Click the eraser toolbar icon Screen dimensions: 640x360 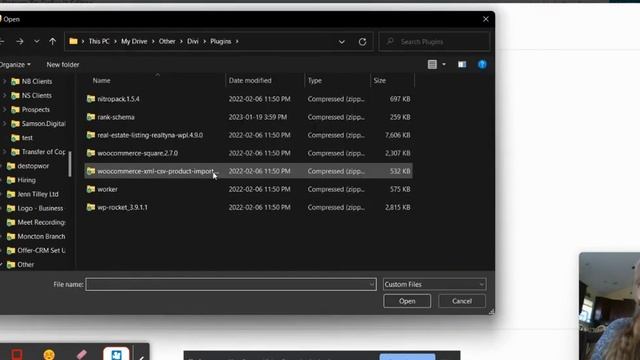(x=81, y=354)
